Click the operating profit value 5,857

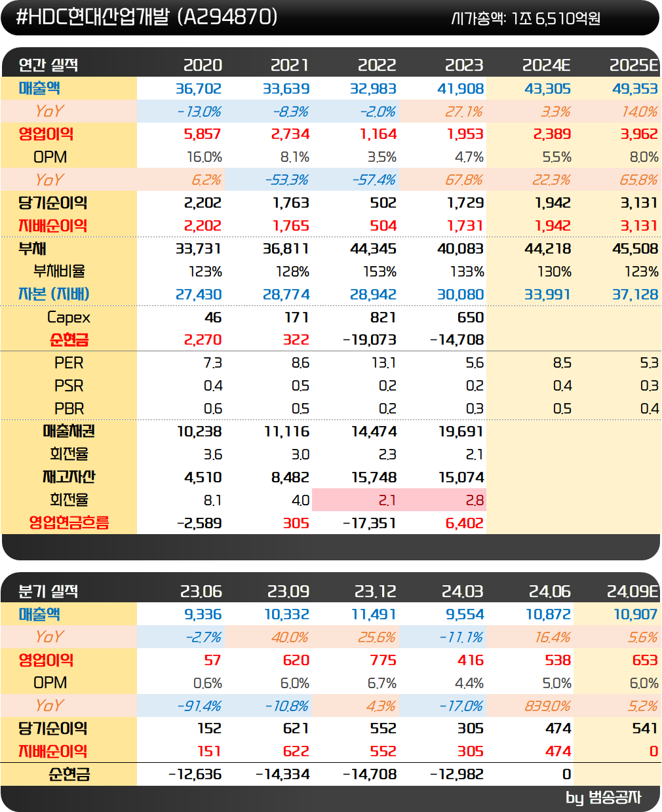[x=203, y=134]
